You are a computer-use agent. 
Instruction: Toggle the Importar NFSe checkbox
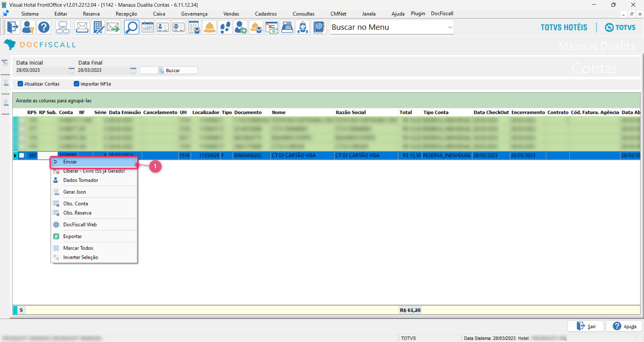[76, 84]
